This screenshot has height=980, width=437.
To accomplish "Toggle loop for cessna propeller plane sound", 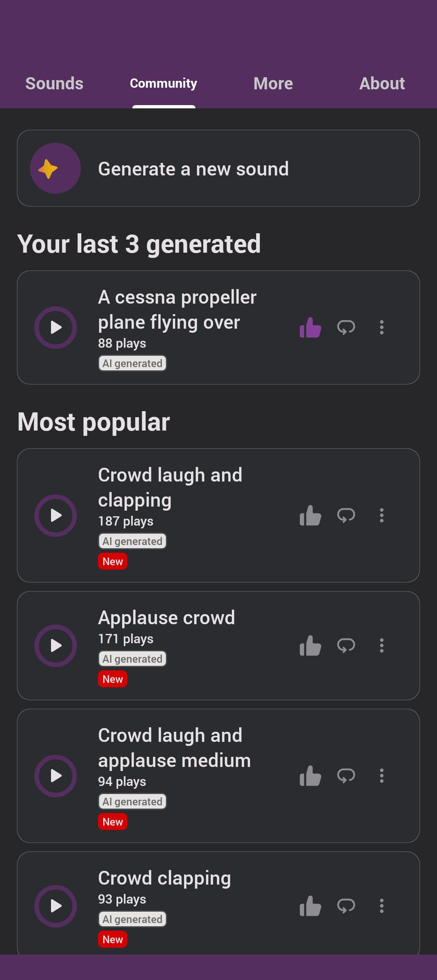I will (x=346, y=327).
